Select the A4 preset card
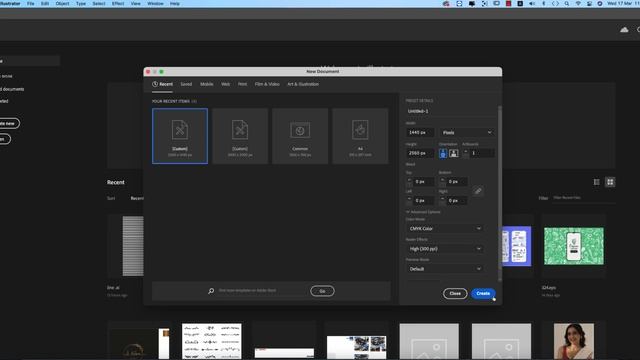This screenshot has width=640, height=360. click(360, 136)
